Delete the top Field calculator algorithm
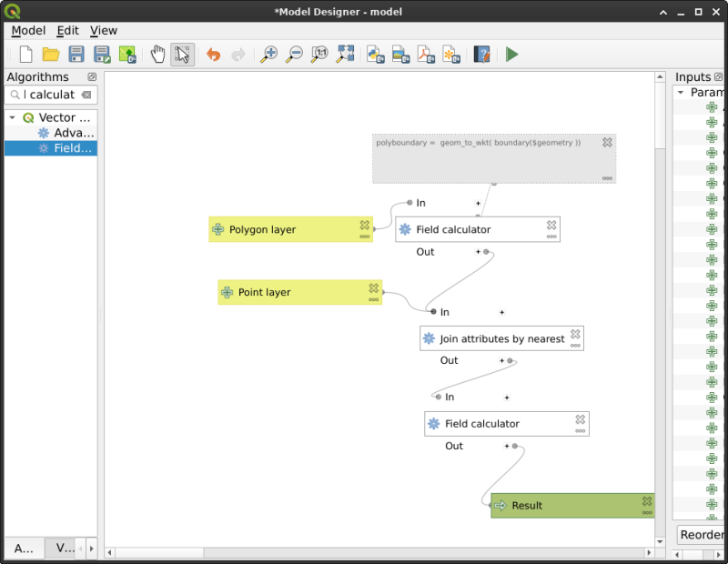The height and width of the screenshot is (564, 728). tap(551, 225)
